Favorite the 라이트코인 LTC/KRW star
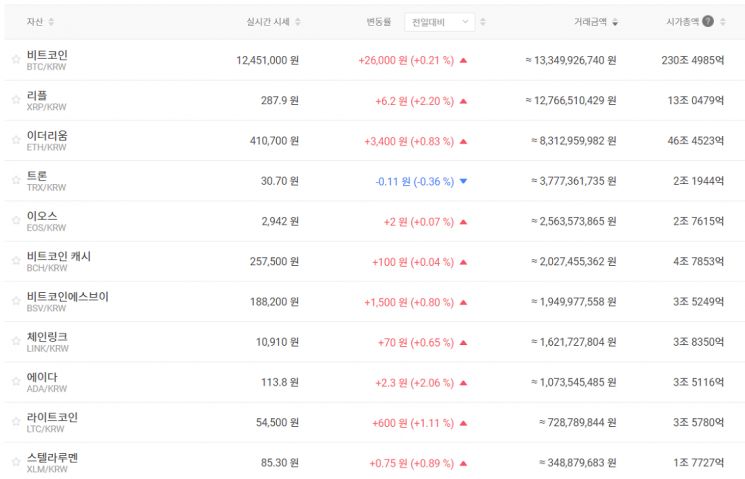 pos(16,422)
